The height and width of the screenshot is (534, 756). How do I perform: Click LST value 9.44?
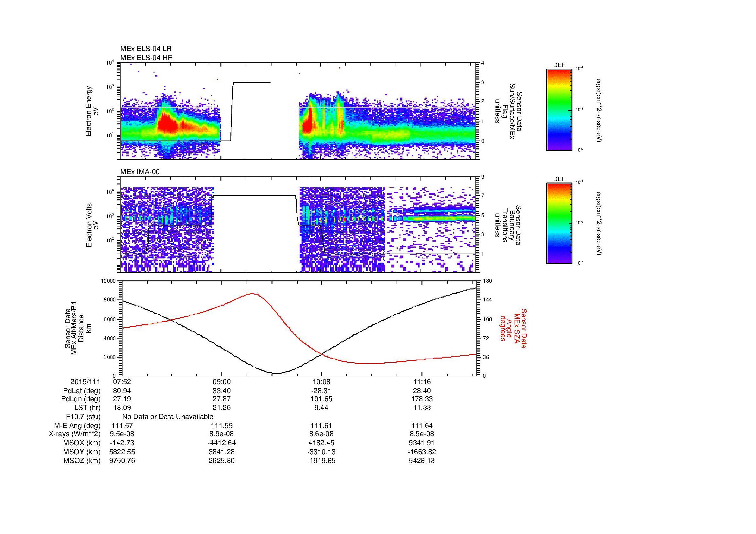[x=321, y=408]
